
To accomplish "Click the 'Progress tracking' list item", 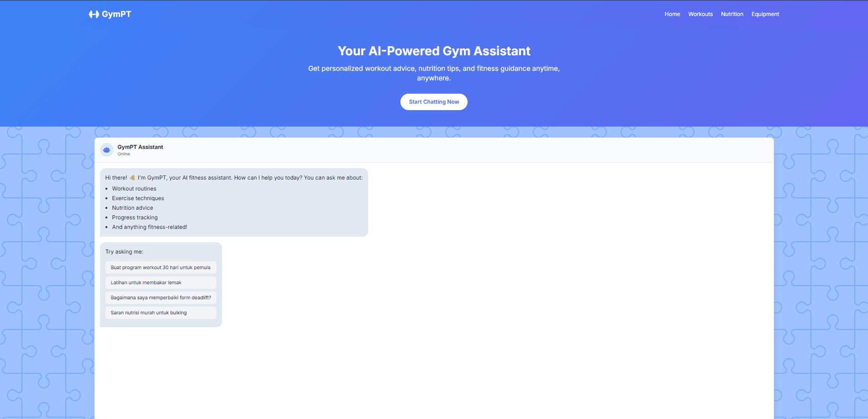I will pyautogui.click(x=135, y=217).
